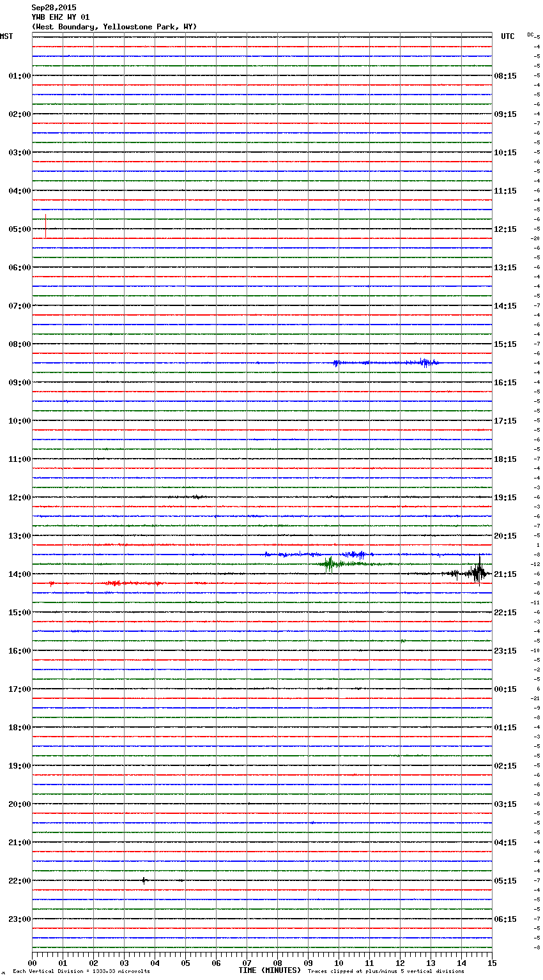Image resolution: width=543 pixels, height=980 pixels.
Task: Click the 03:15 UTC label
Action: tap(505, 804)
